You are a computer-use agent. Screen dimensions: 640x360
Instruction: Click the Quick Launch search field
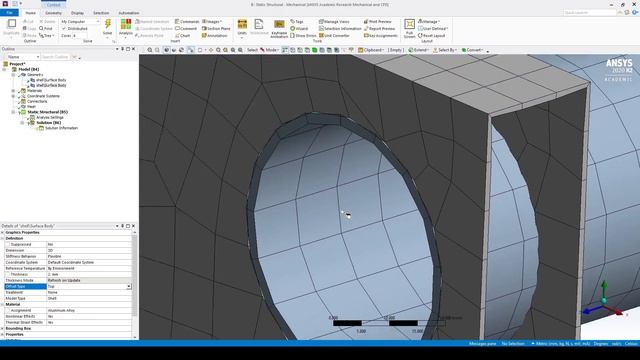(590, 13)
